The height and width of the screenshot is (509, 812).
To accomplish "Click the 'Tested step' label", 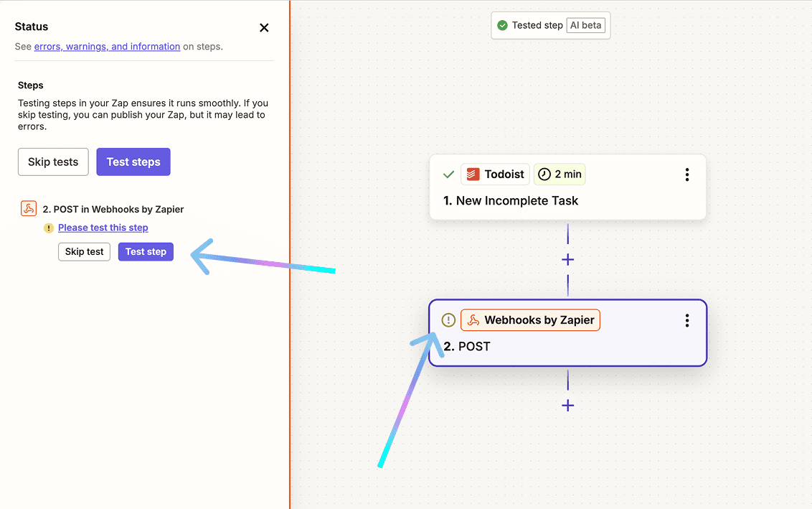I will (537, 25).
